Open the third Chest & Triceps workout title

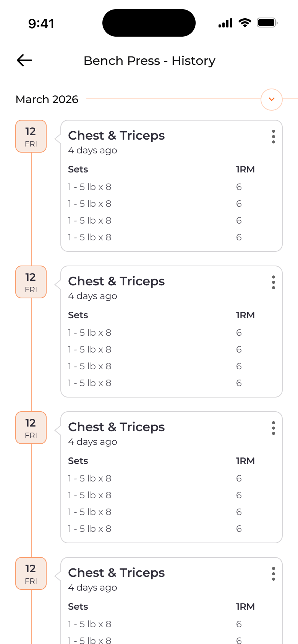[x=117, y=427]
